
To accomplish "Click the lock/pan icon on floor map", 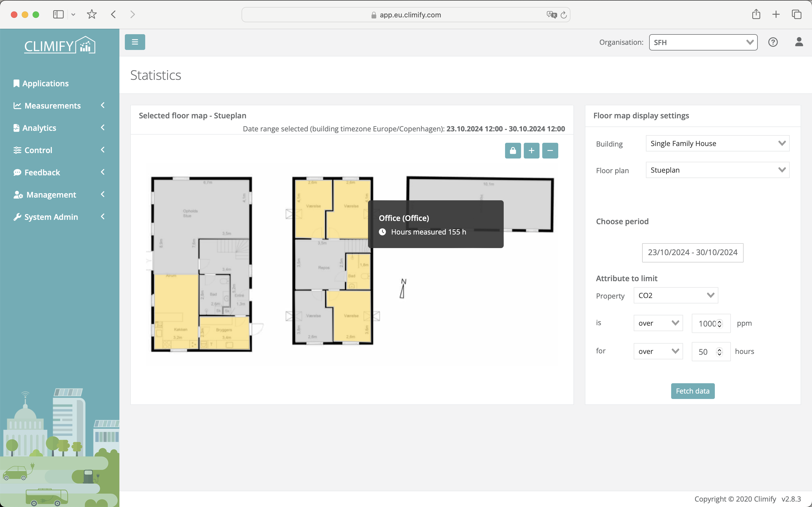I will coord(513,151).
